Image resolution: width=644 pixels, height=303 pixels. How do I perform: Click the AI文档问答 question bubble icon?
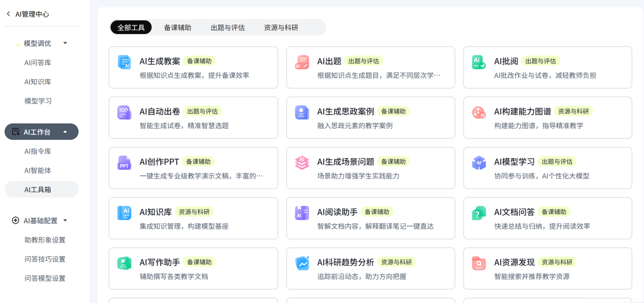479,213
